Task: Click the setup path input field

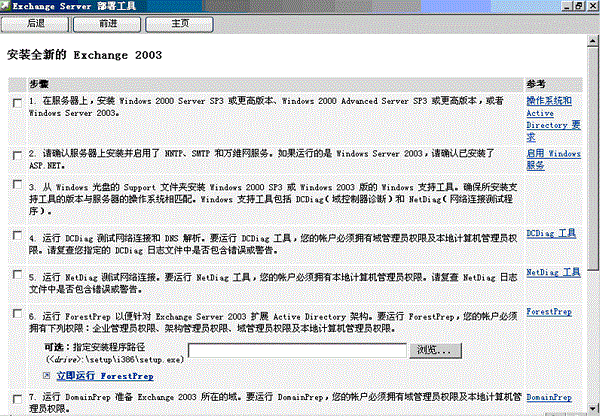Action: (297, 350)
